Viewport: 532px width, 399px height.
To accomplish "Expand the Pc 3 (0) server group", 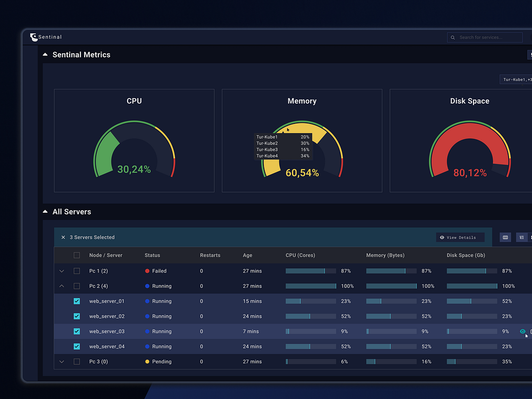I will point(61,361).
